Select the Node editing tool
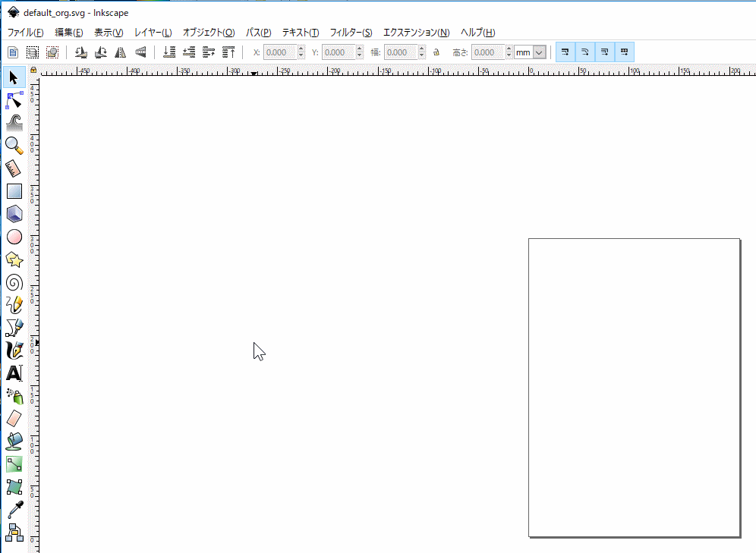Image resolution: width=756 pixels, height=553 pixels. pos(14,99)
